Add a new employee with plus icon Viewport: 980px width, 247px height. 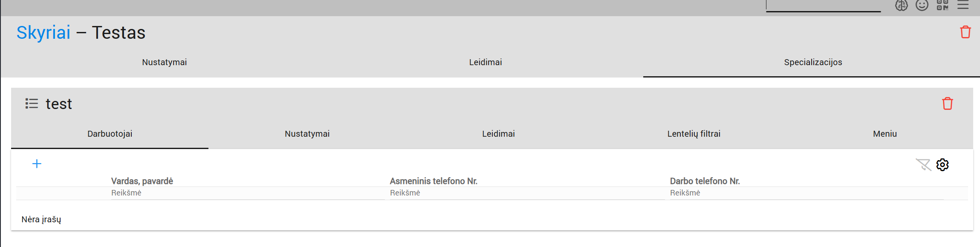click(37, 164)
